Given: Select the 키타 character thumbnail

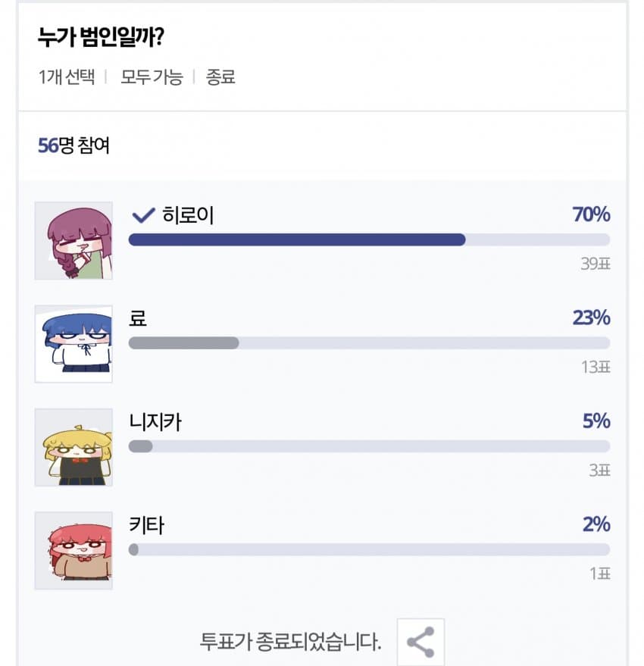Looking at the screenshot, I should (x=73, y=551).
